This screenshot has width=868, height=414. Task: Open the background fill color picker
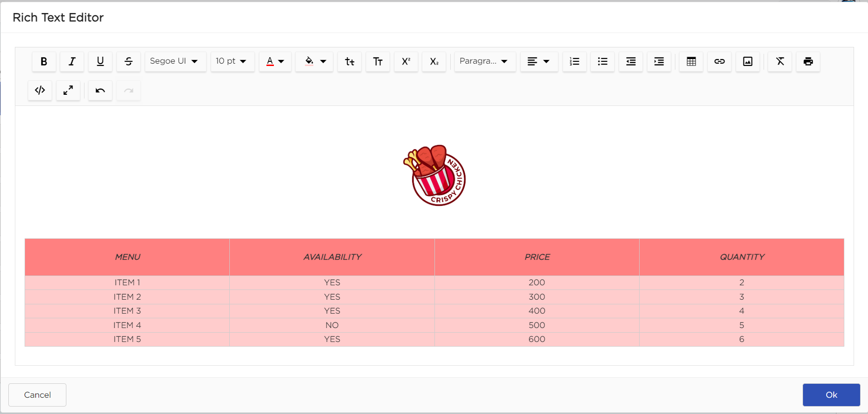pyautogui.click(x=314, y=61)
